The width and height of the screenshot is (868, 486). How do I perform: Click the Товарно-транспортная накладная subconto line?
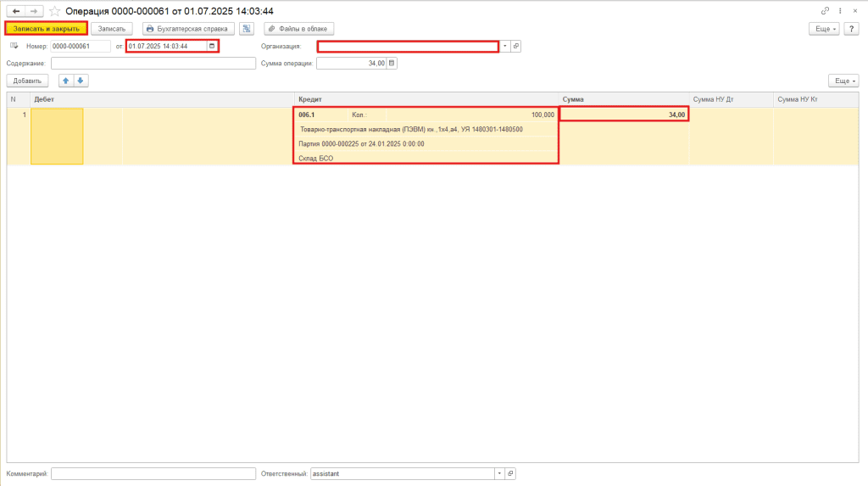coord(426,129)
